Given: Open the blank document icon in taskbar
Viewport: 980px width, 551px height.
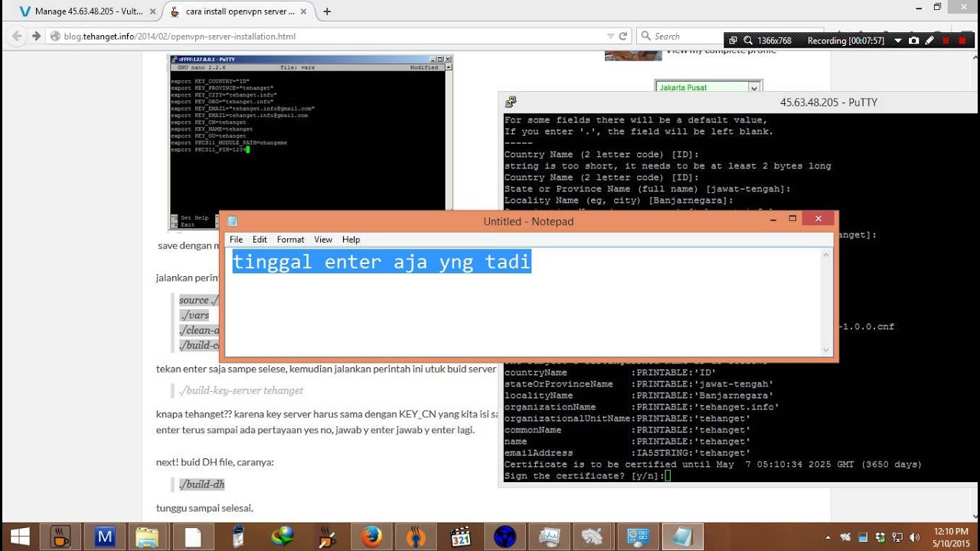Looking at the screenshot, I should (193, 536).
